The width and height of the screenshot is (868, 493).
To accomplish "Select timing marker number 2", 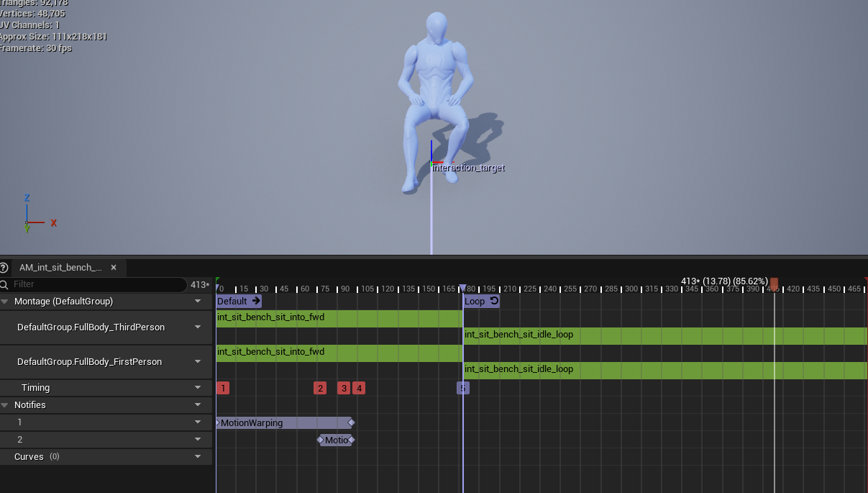I will [320, 388].
